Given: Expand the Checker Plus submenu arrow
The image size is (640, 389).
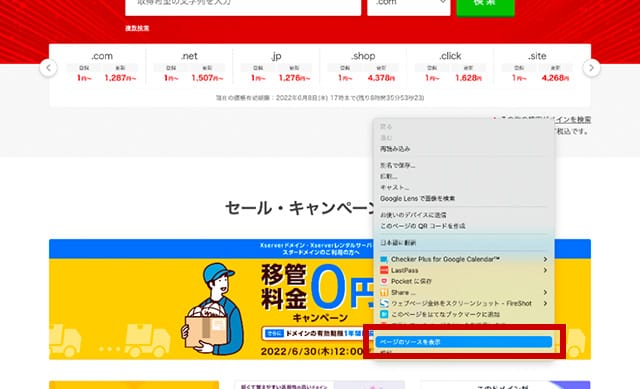Looking at the screenshot, I should click(545, 259).
